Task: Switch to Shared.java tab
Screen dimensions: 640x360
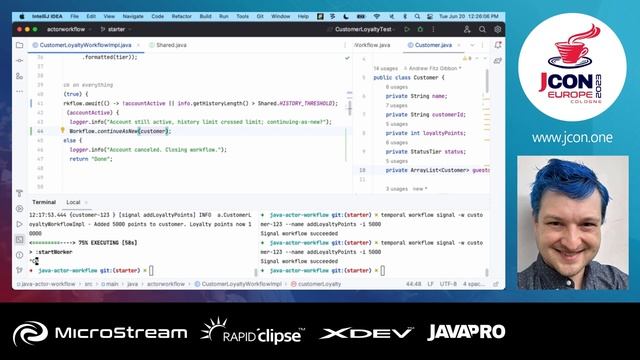Action: 168,45
